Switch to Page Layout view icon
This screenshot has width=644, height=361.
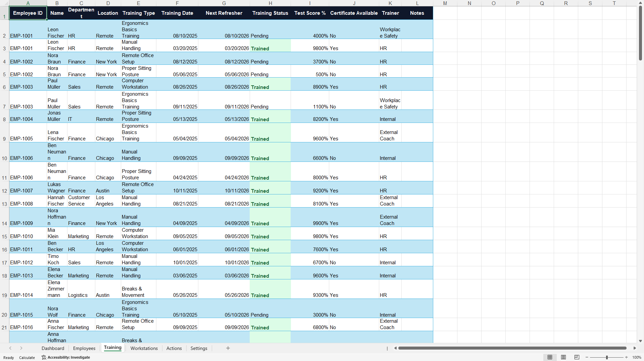point(563,357)
